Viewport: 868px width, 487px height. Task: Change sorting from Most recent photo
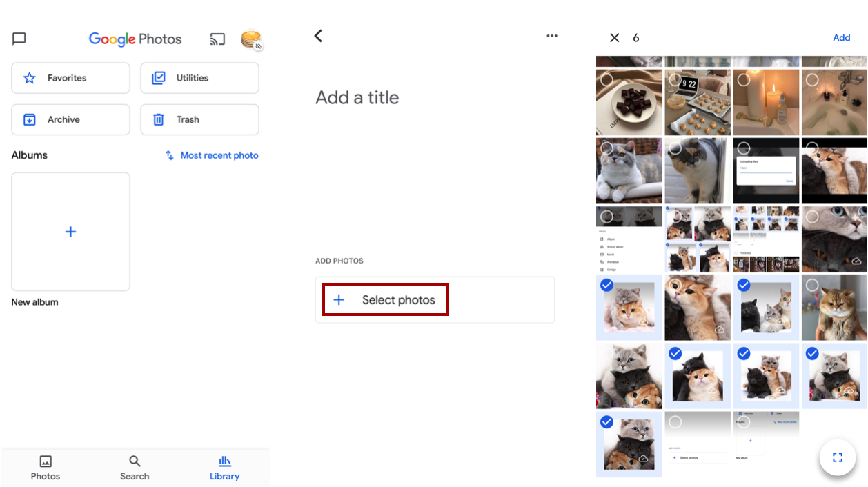click(212, 155)
